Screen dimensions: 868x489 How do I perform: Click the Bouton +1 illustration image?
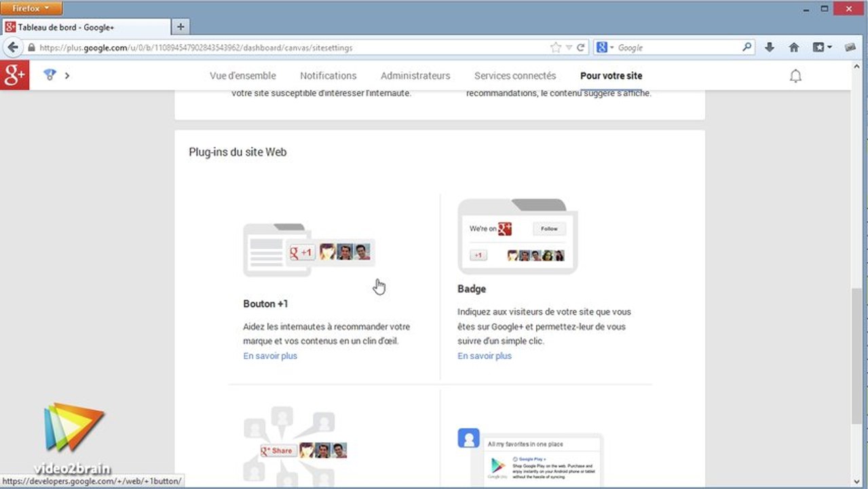click(309, 249)
